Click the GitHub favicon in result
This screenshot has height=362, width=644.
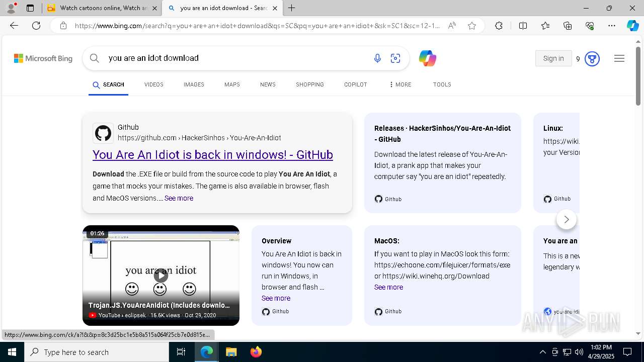click(103, 133)
